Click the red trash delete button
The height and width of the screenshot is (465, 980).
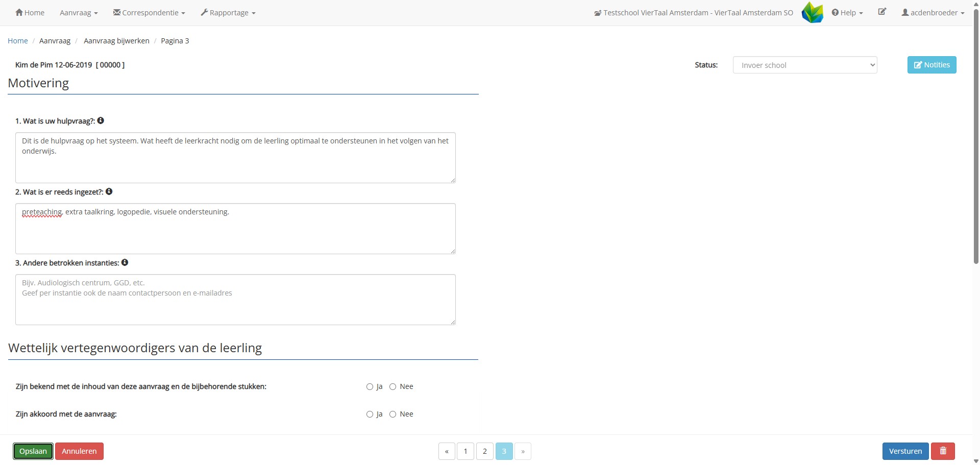[943, 451]
